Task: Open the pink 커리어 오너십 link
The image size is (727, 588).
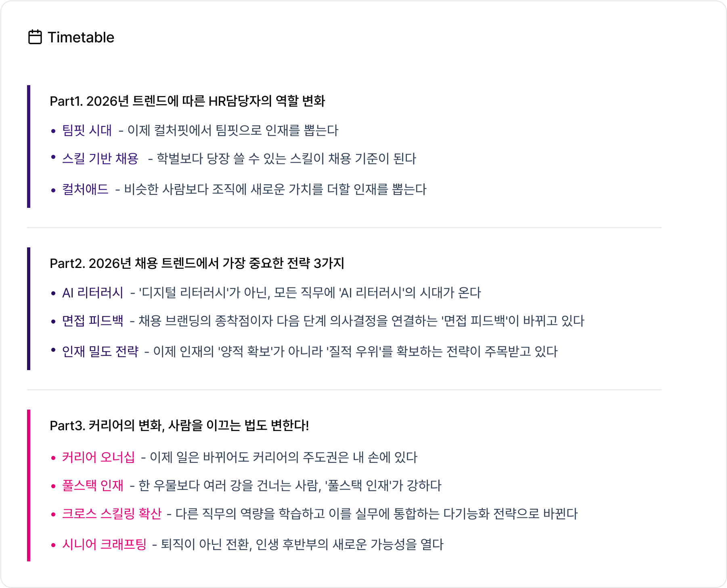Action: (98, 457)
